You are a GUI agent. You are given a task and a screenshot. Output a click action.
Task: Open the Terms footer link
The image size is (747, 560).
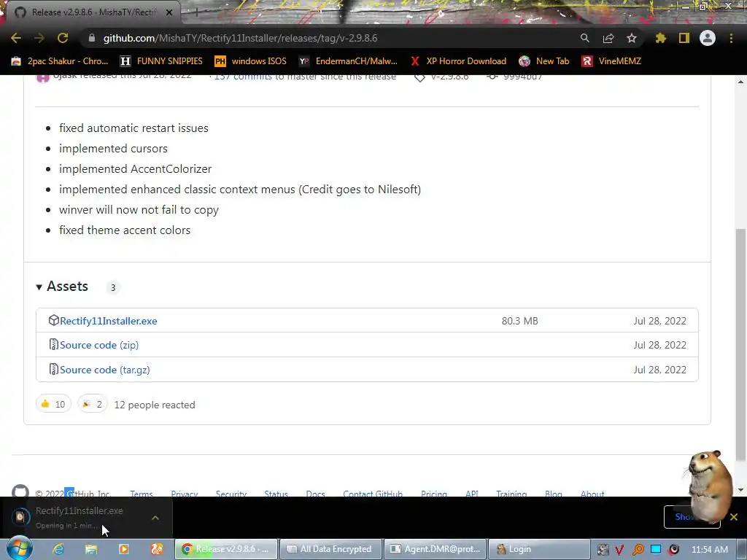point(142,494)
